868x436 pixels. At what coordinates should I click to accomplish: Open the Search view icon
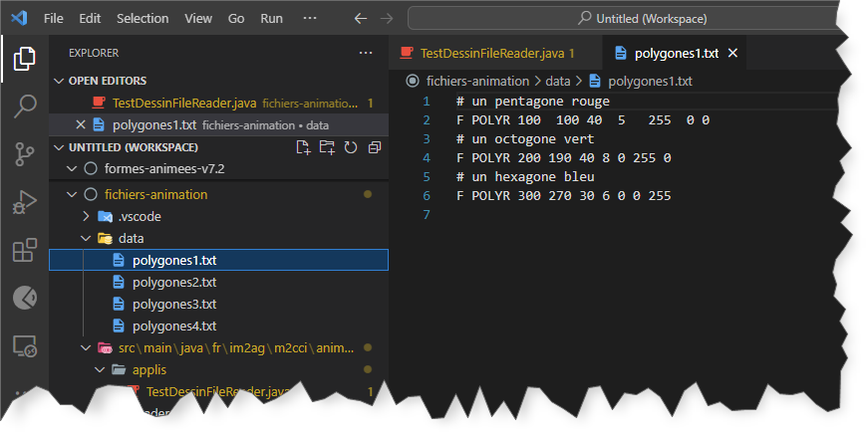click(x=25, y=107)
